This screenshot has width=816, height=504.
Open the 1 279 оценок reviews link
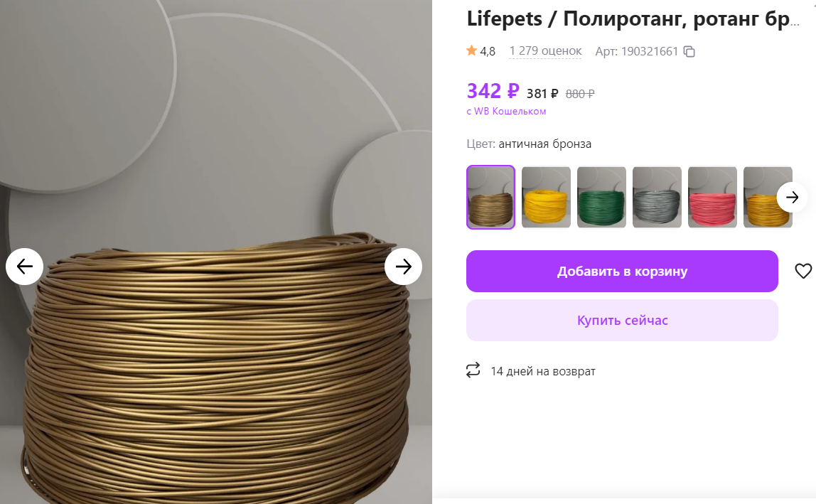(545, 51)
